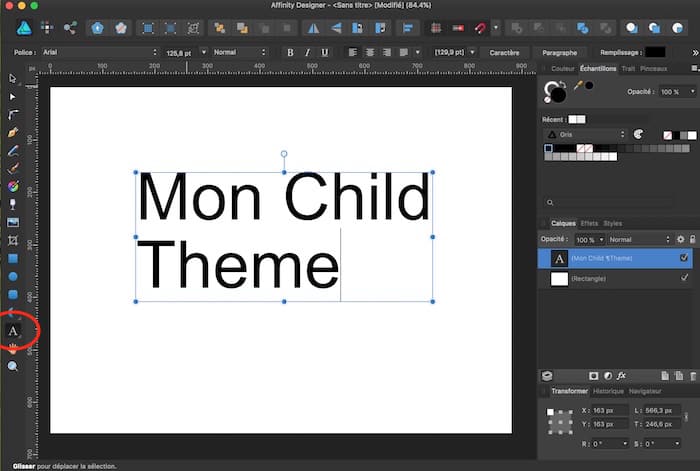Open the Police font family dropdown
The width and height of the screenshot is (700, 471).
click(x=100, y=52)
